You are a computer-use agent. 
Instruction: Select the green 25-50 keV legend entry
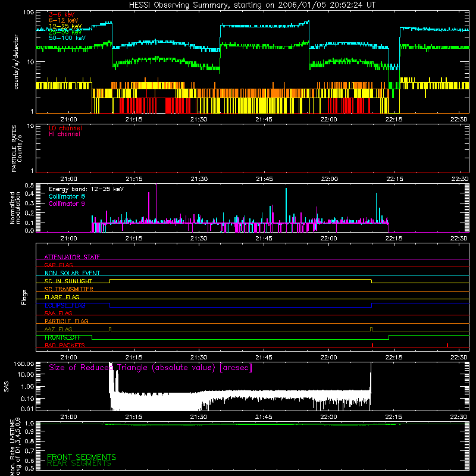[x=65, y=32]
